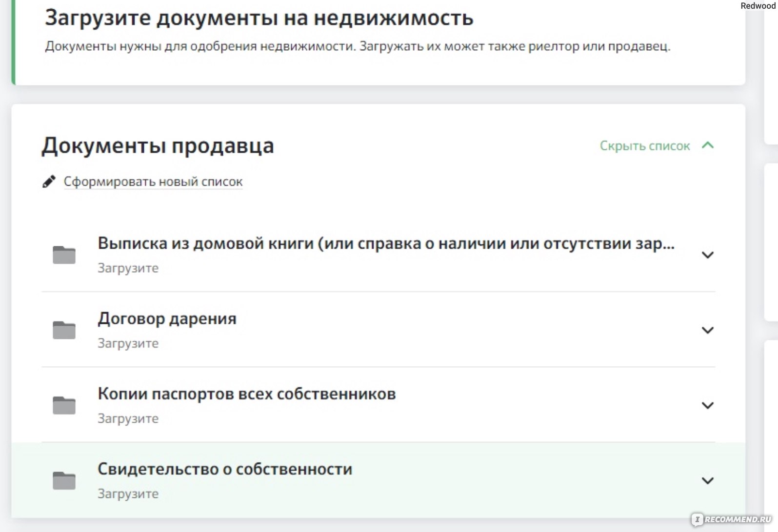Click Загрузите under Договор дарения
The image size is (778, 532).
[x=128, y=343]
